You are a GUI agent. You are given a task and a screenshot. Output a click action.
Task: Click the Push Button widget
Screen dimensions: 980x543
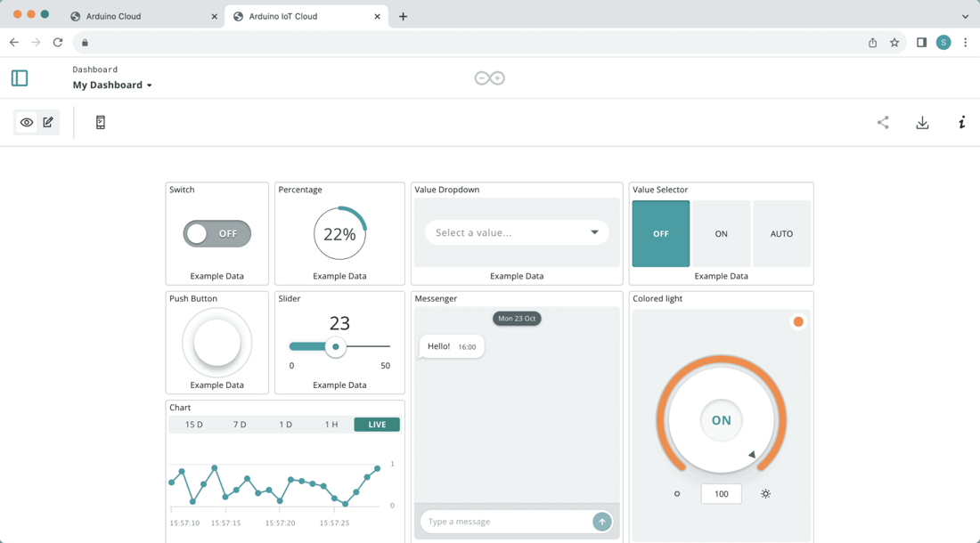216,343
